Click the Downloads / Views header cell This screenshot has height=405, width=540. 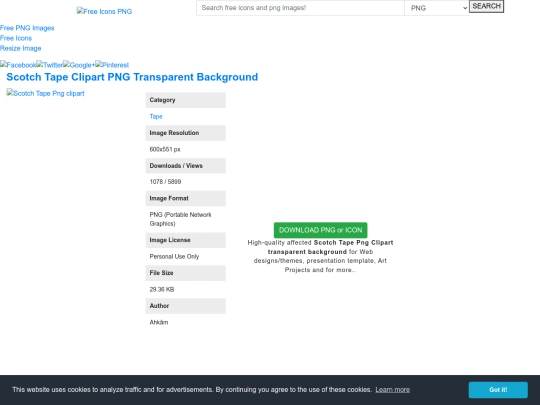[186, 166]
